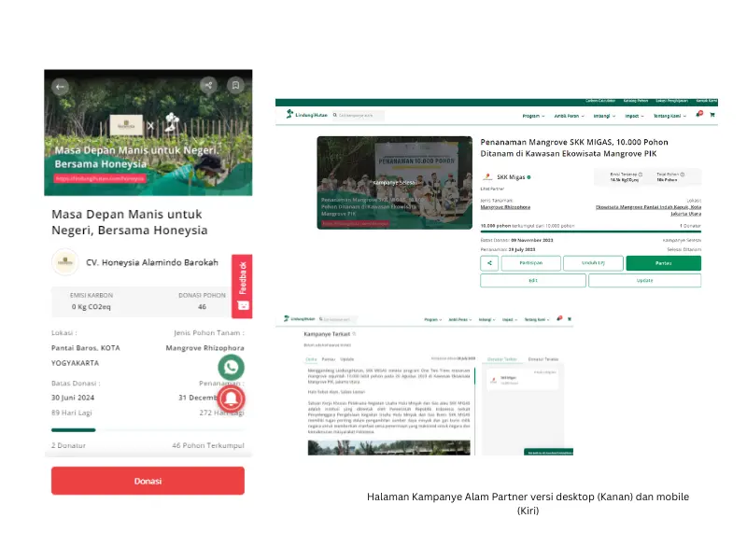Switch to the Cerita tab
Screen dimensions: 747x560
point(311,359)
